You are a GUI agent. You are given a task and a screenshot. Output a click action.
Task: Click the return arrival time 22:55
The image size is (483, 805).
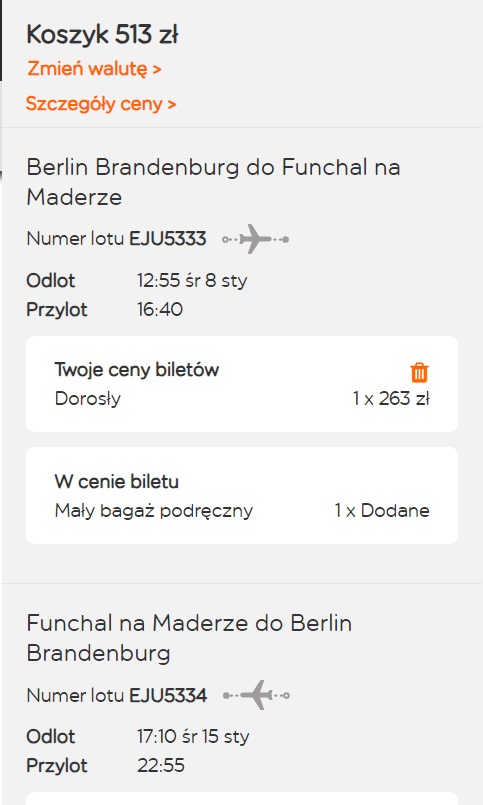tap(161, 765)
